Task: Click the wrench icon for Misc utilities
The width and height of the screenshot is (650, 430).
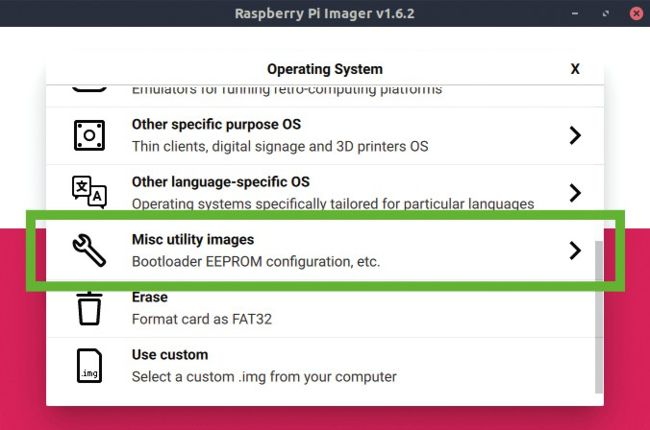Action: [89, 250]
